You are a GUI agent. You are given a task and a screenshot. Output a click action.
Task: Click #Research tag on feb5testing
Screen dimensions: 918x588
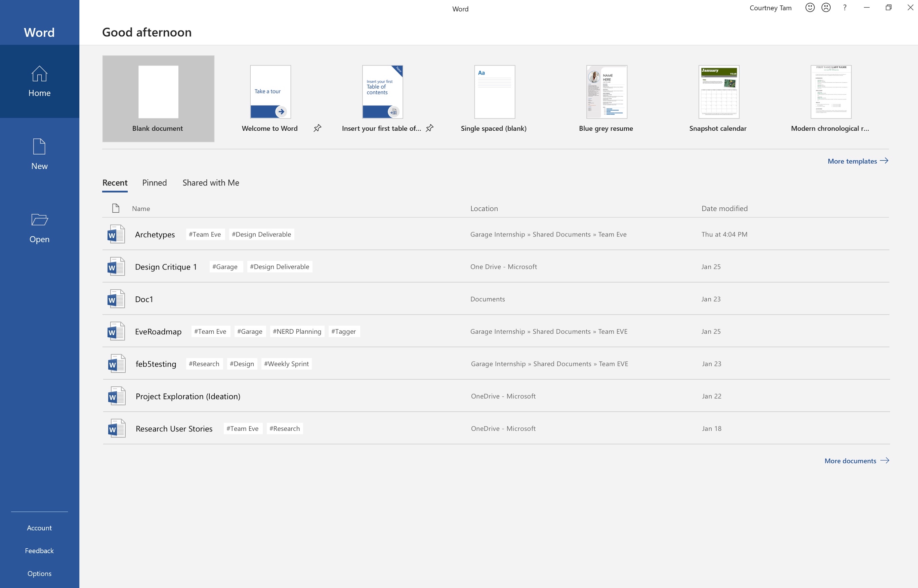pos(204,364)
